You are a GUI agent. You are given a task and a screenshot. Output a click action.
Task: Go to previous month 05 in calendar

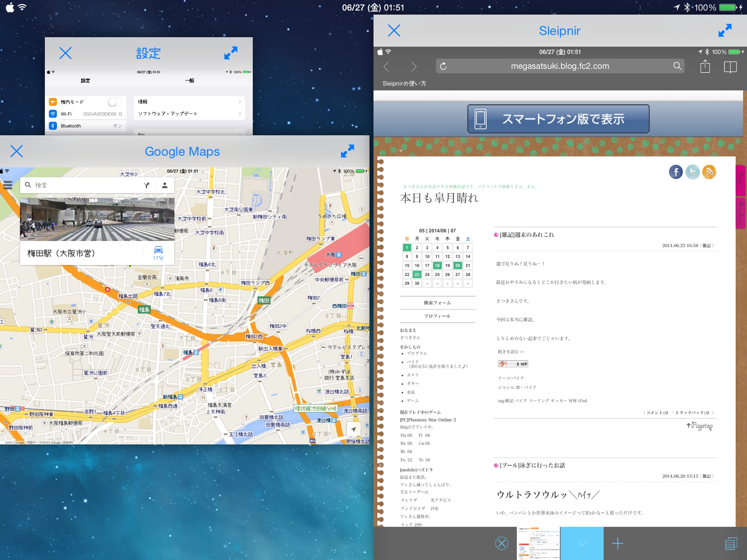[x=422, y=231]
